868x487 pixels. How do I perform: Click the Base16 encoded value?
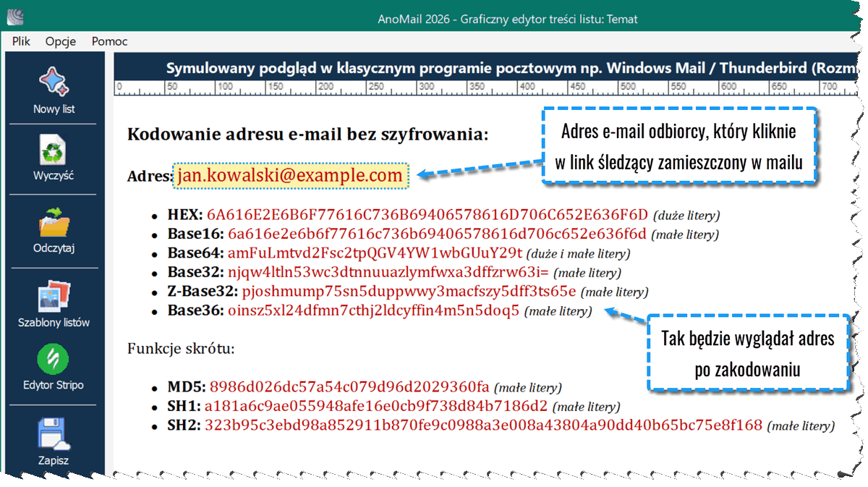tap(437, 234)
